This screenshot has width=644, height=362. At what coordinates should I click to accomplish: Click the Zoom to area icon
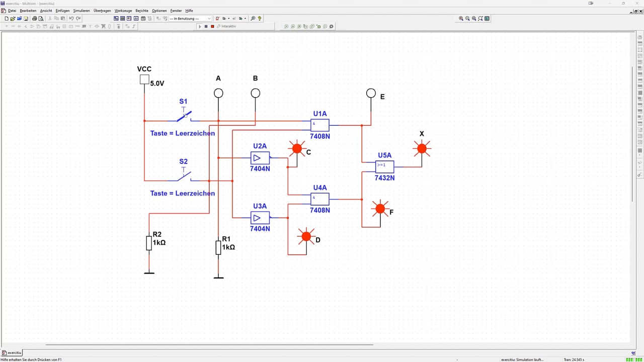tap(474, 19)
